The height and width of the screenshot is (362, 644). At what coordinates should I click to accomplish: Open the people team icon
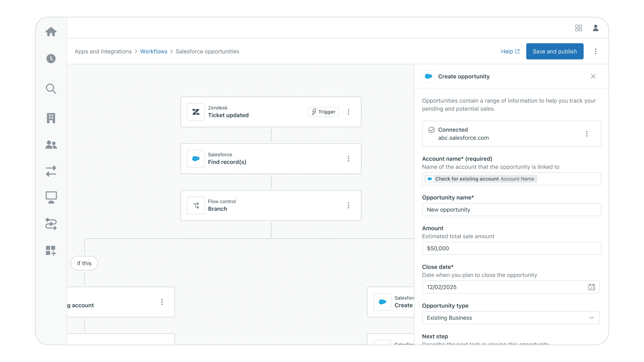51,144
